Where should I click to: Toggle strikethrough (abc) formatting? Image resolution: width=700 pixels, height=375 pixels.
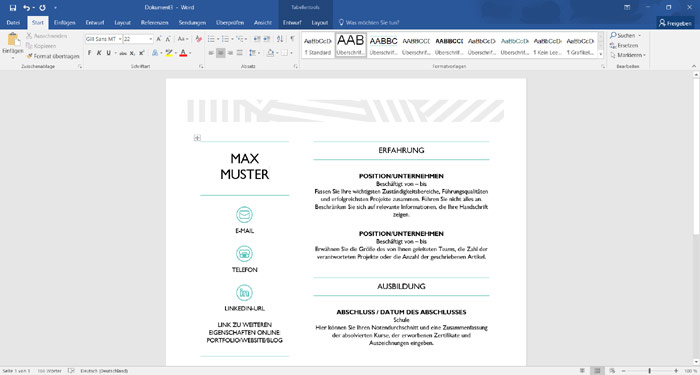123,53
